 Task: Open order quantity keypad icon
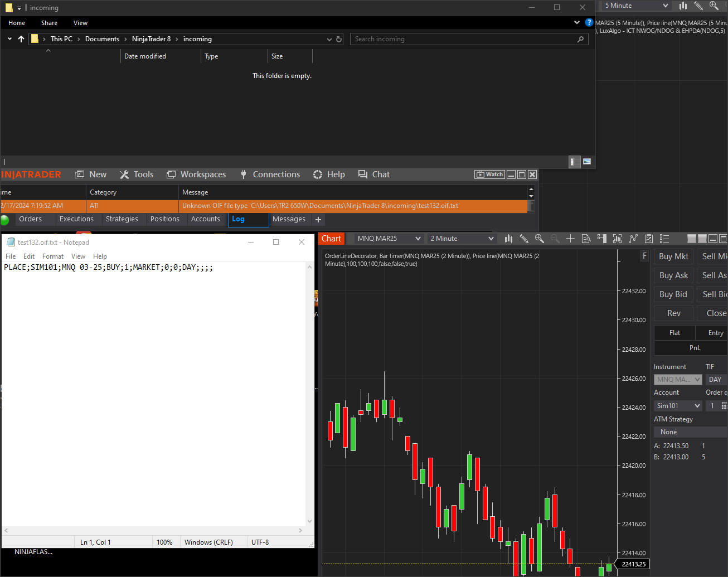724,406
